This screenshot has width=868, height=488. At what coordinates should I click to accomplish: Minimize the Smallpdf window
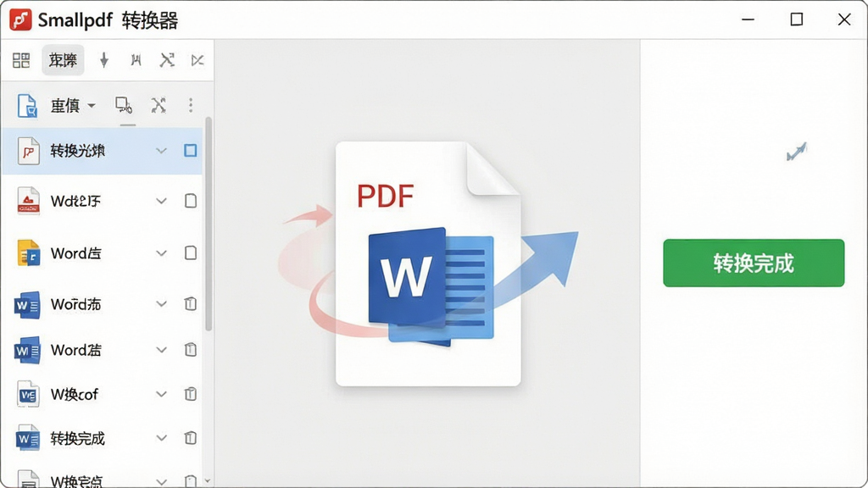tap(748, 19)
